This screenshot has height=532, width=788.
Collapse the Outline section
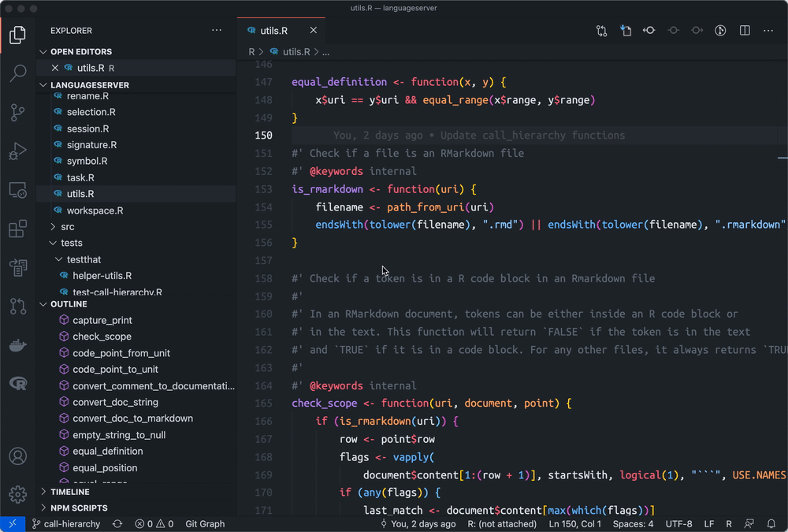(43, 304)
